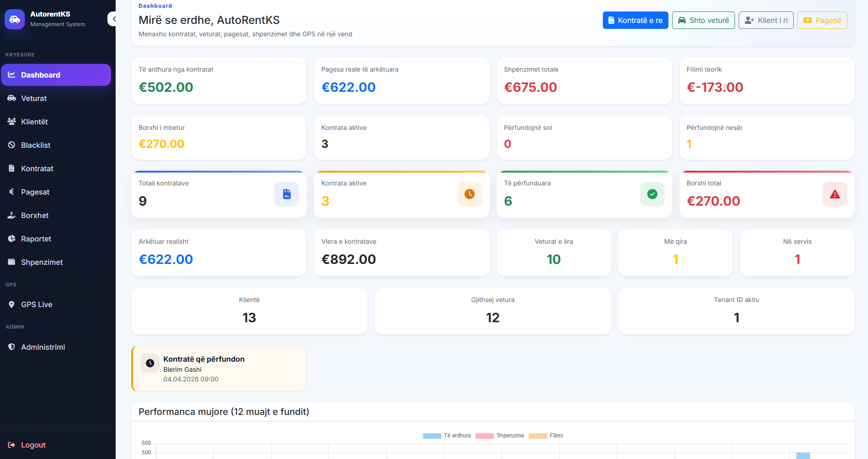Click the Kontratat document icon in sidebar

tap(11, 168)
